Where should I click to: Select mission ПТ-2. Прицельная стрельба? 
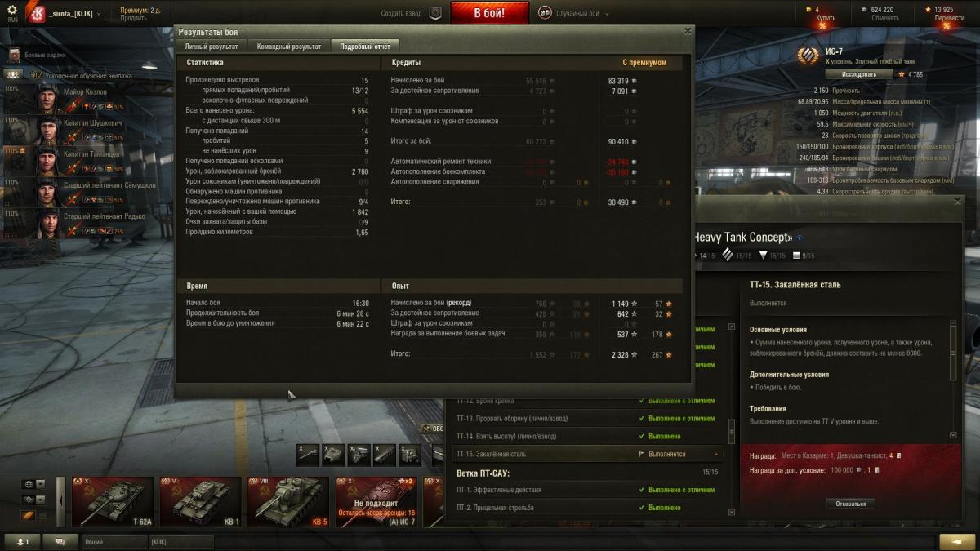click(x=586, y=508)
